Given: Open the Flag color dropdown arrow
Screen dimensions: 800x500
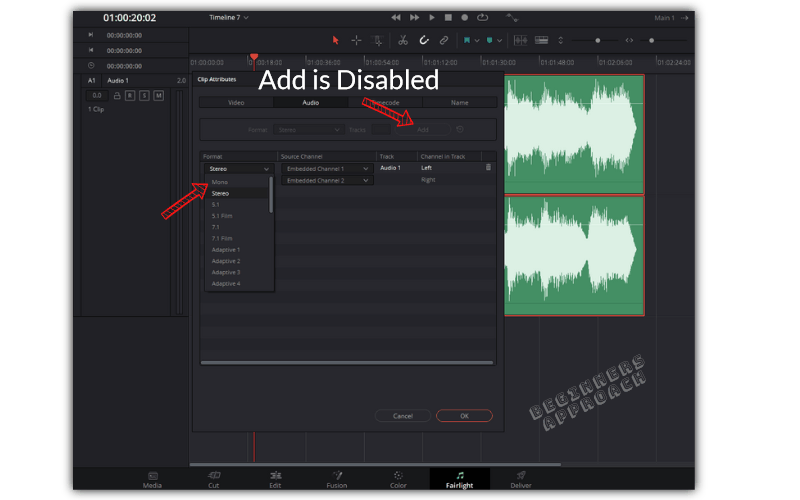Looking at the screenshot, I should coord(477,41).
